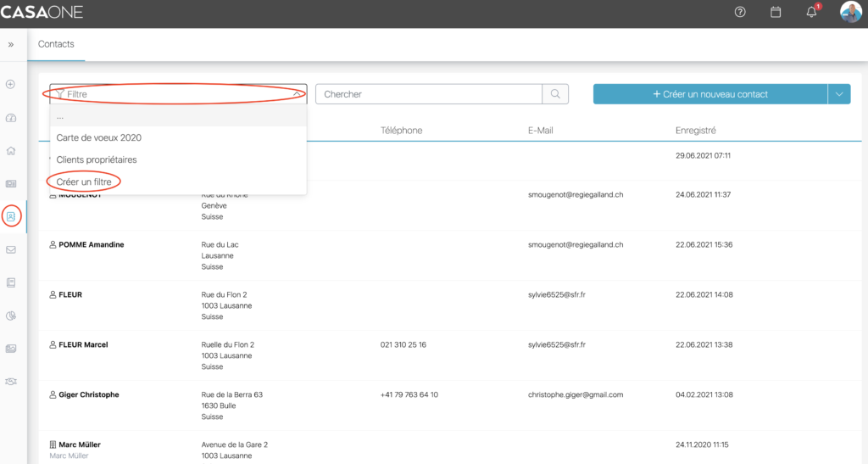The image size is (868, 464).
Task: Open the user profile avatar
Action: click(x=850, y=12)
